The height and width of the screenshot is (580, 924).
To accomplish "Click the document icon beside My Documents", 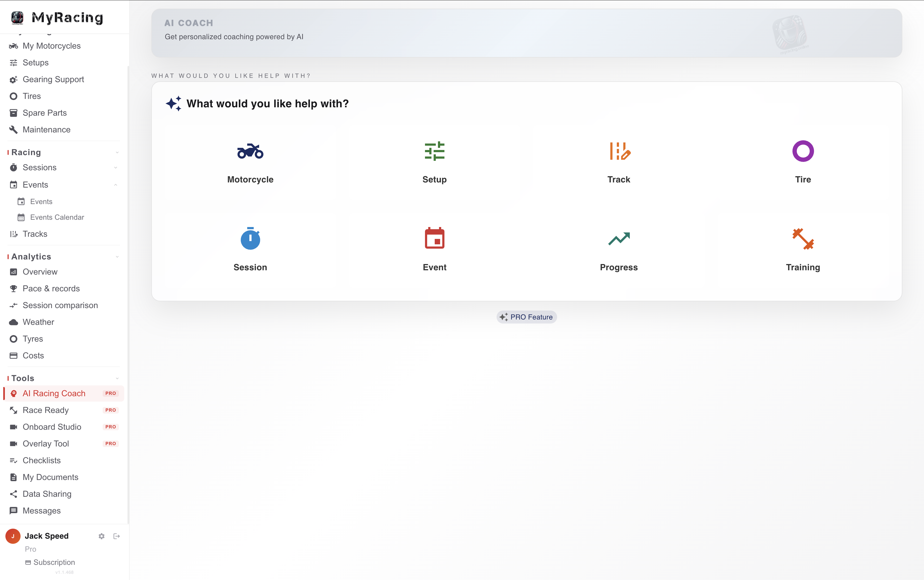I will point(14,477).
